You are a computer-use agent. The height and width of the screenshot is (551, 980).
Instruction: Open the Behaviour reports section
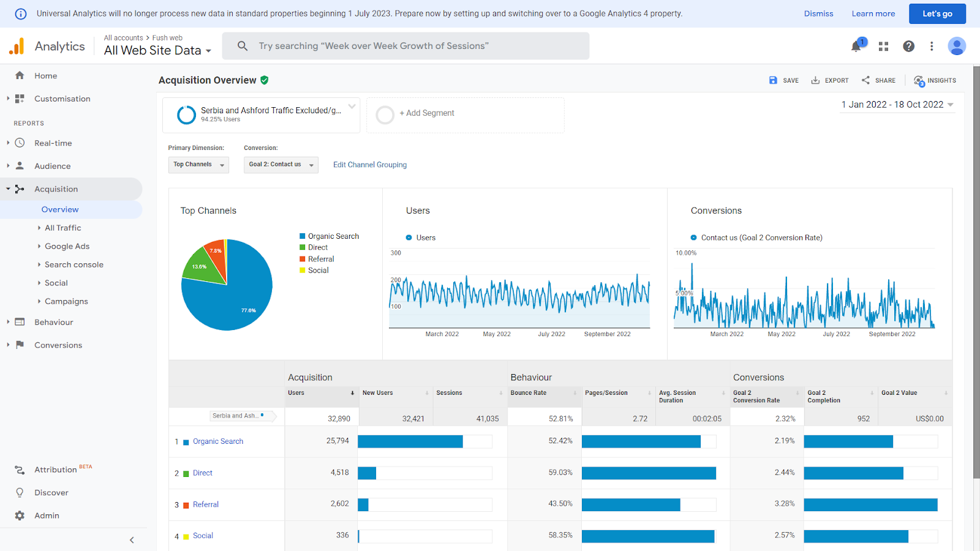pyautogui.click(x=54, y=322)
